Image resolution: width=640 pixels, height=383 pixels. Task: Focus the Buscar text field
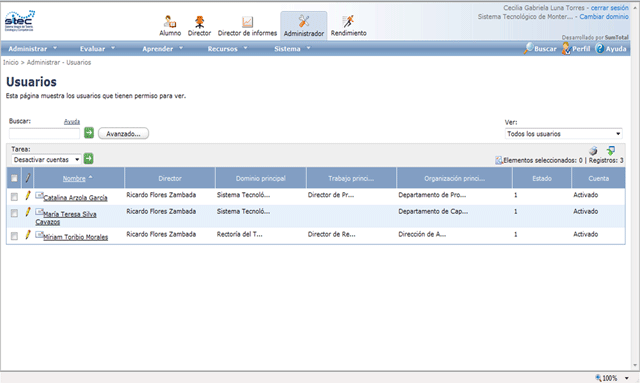[x=44, y=133]
